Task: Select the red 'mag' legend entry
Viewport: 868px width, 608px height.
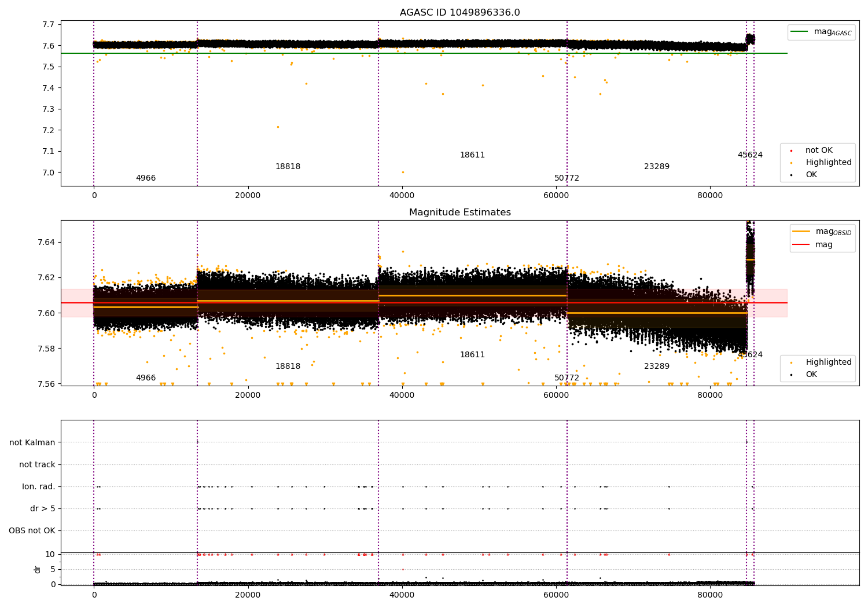Action: click(813, 245)
